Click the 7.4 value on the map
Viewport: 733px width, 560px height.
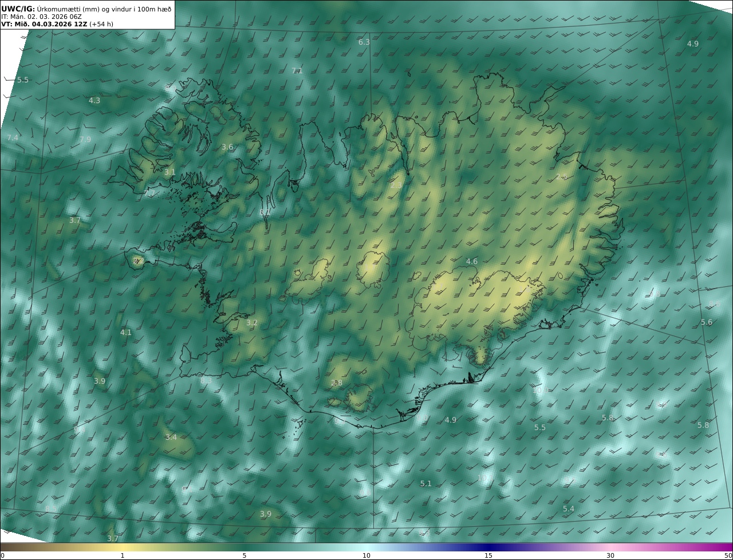coord(13,139)
